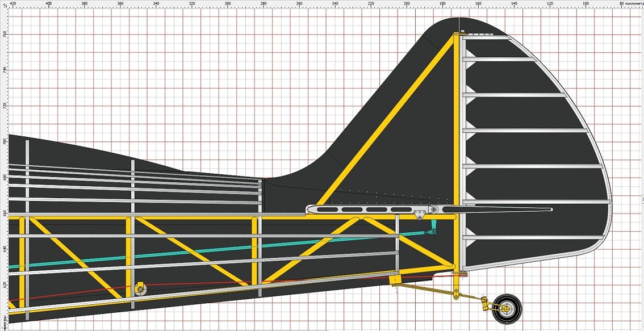Click the 740 mark on left ruler
The image size is (644, 331).
click(3, 69)
